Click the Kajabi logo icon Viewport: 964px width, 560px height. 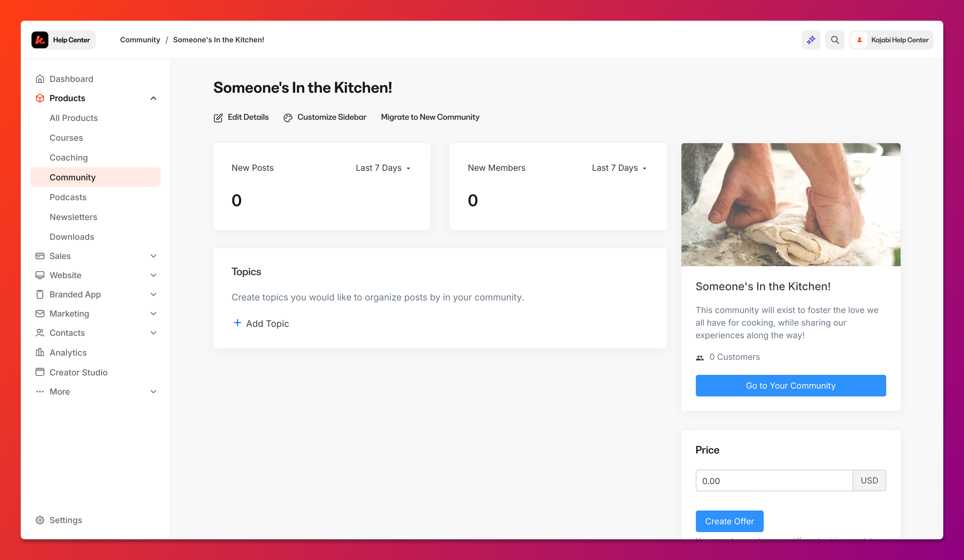point(40,40)
